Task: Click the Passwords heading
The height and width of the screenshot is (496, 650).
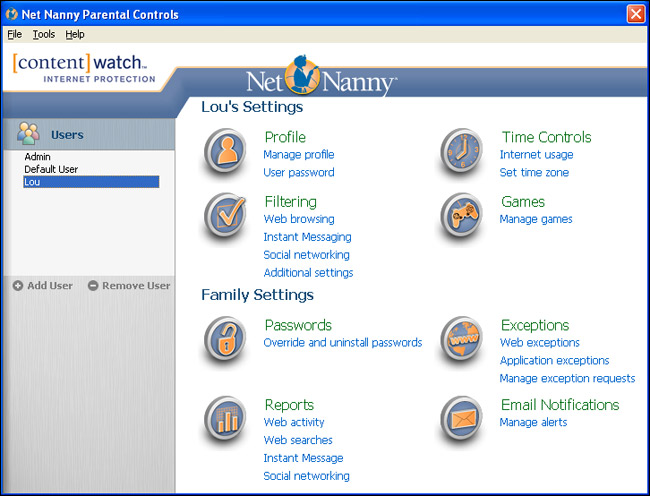Action: click(298, 325)
